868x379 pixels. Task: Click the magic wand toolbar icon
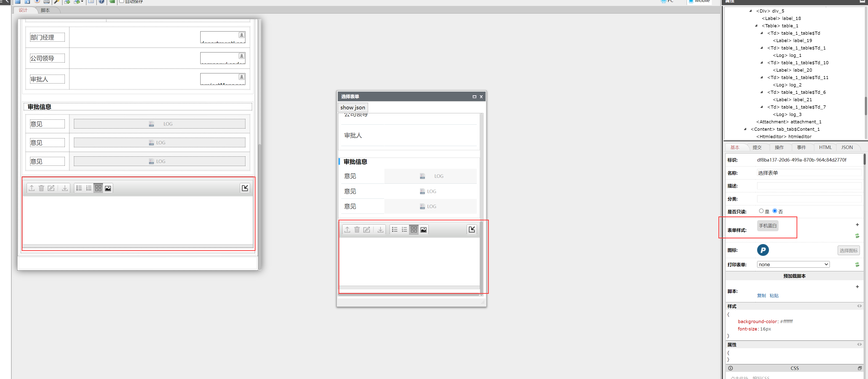(57, 2)
